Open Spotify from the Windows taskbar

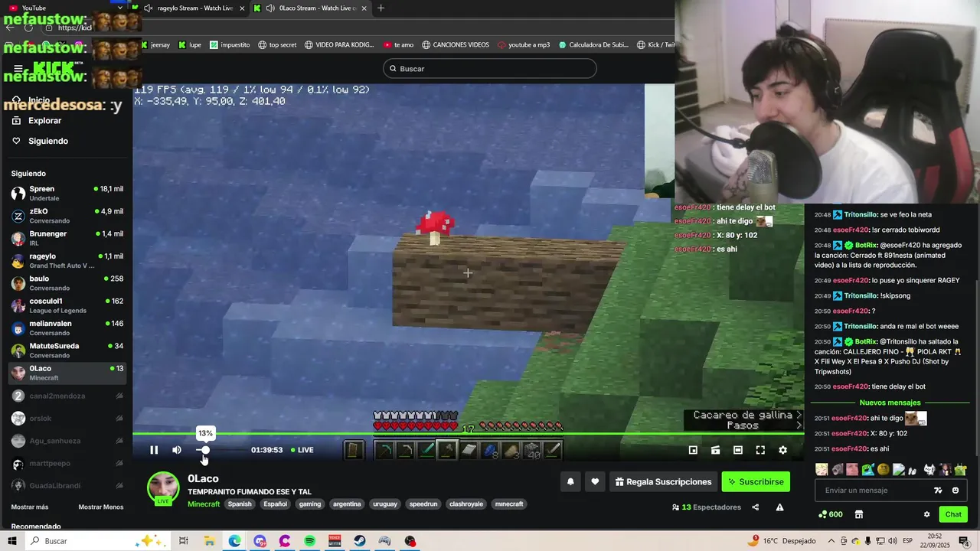(x=309, y=541)
